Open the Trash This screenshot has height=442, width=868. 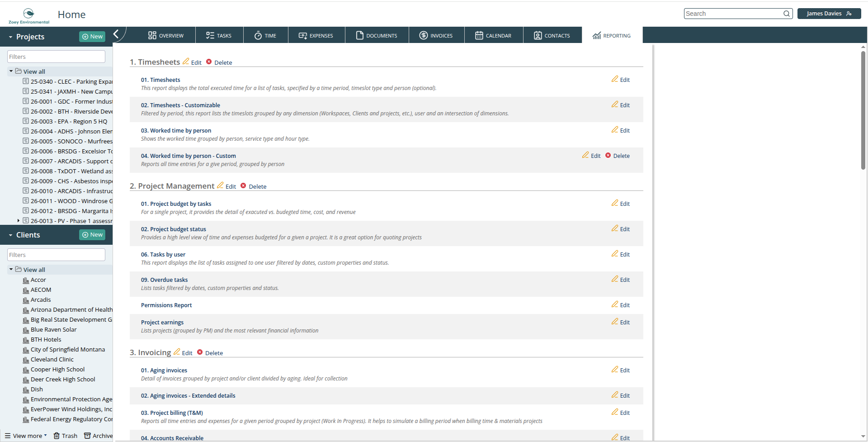point(66,436)
